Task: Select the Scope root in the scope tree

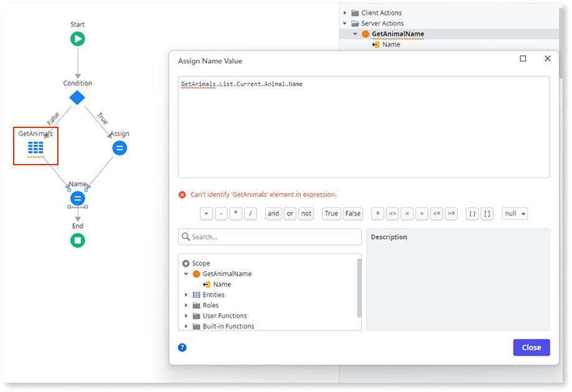Action: click(200, 263)
